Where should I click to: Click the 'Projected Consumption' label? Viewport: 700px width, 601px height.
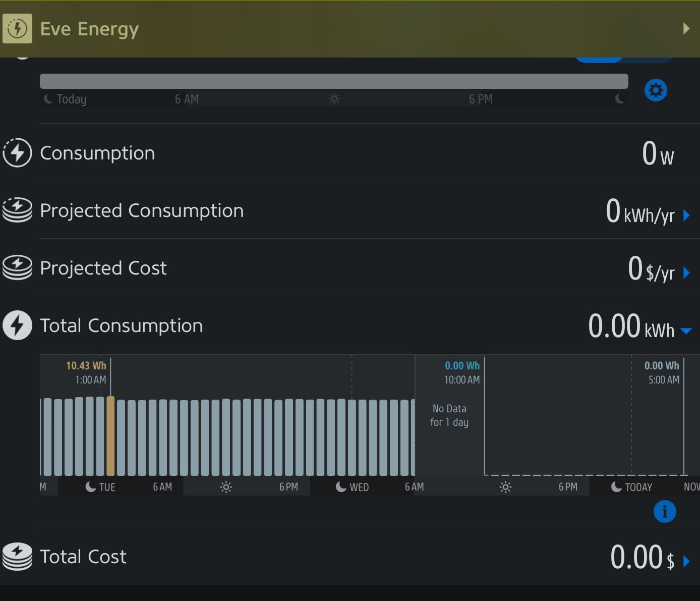[142, 210]
